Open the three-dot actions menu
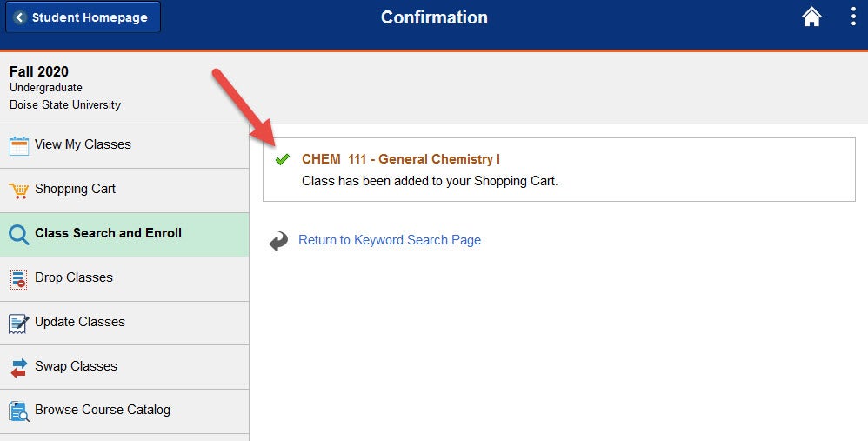 click(853, 17)
